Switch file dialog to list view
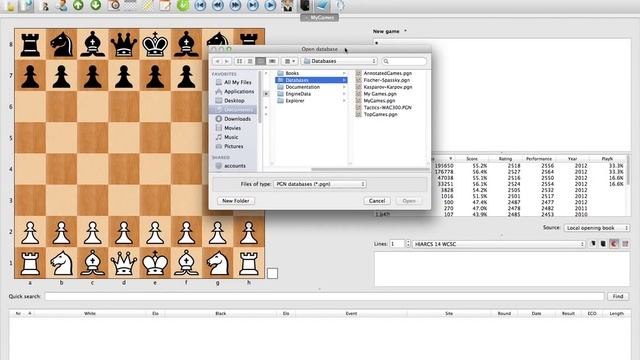Viewport: 640px width, 360px height. click(x=250, y=61)
